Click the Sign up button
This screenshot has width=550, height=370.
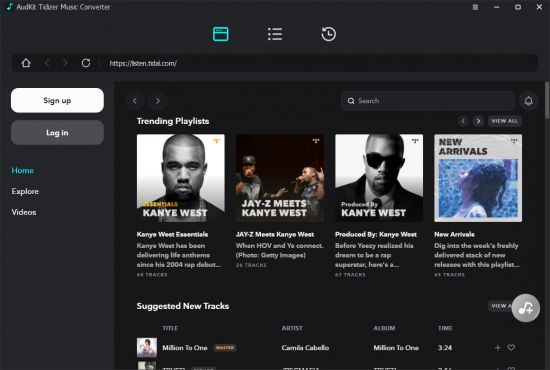point(57,100)
